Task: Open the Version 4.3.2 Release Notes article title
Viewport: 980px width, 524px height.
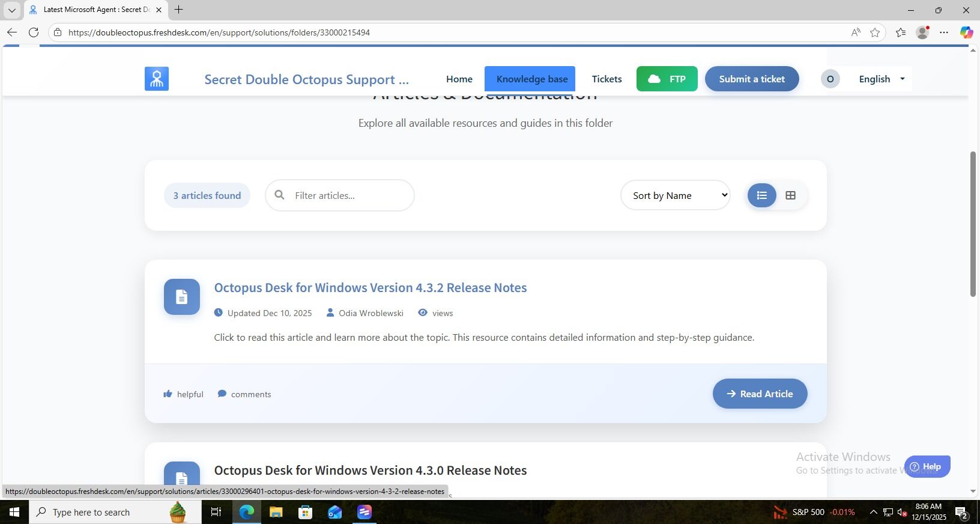Action: 371,287
